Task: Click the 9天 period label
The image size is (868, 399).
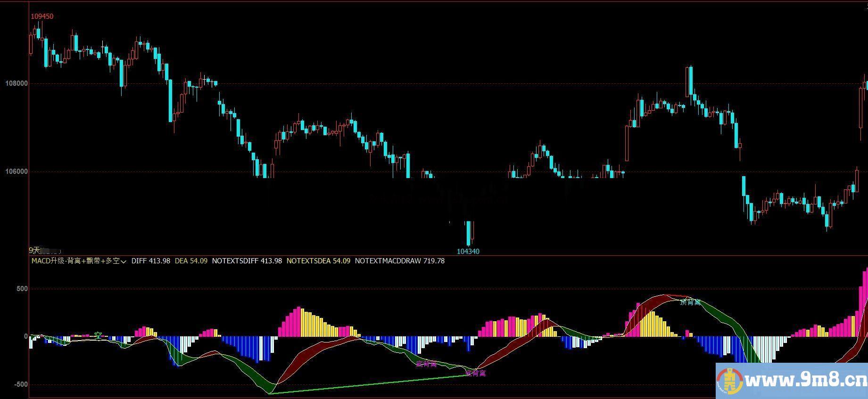Action: click(x=34, y=251)
